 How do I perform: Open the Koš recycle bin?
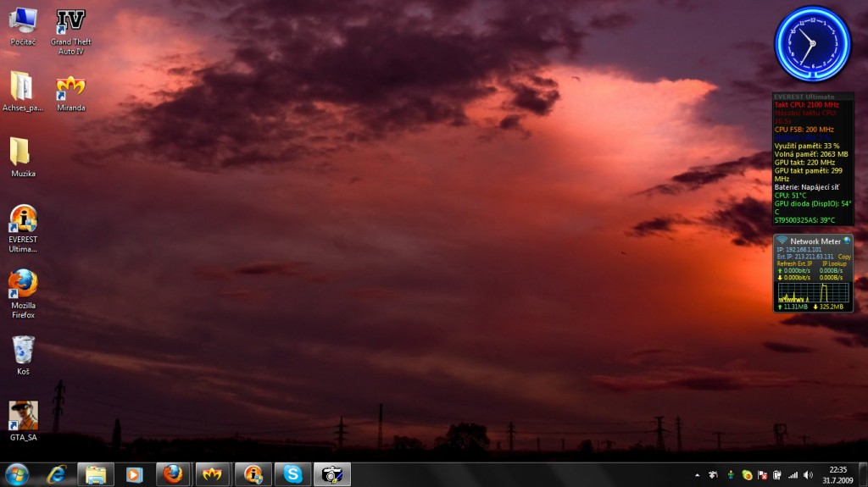click(23, 355)
